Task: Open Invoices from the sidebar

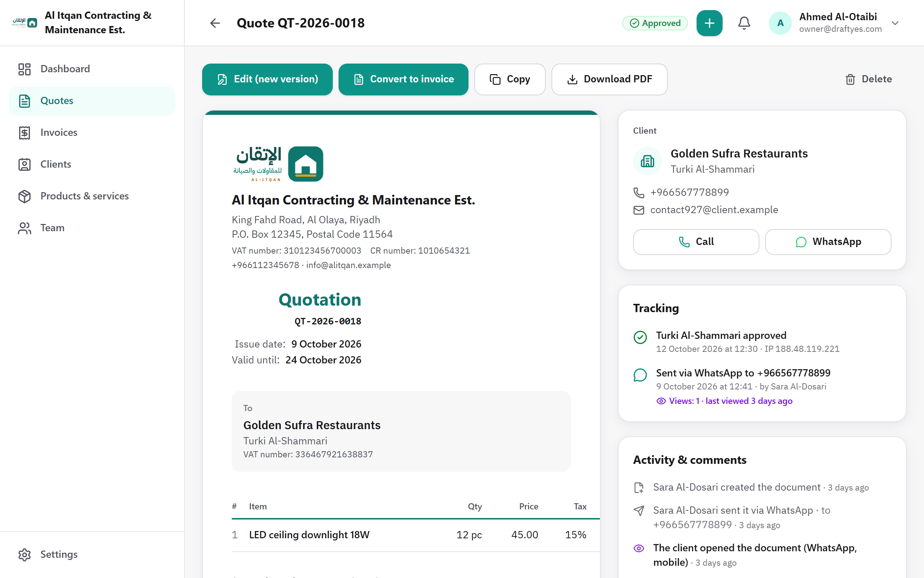Action: pyautogui.click(x=92, y=133)
